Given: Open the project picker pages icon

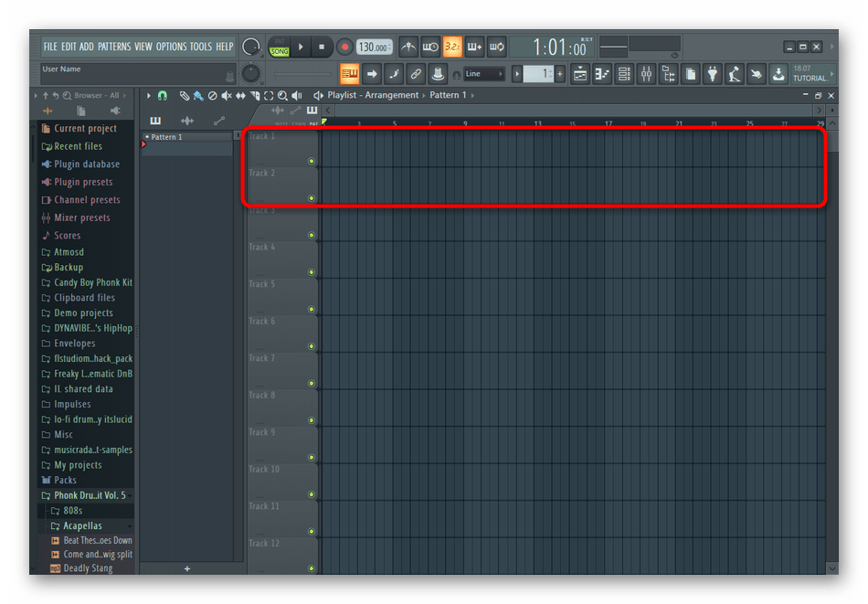Looking at the screenshot, I should 691,74.
